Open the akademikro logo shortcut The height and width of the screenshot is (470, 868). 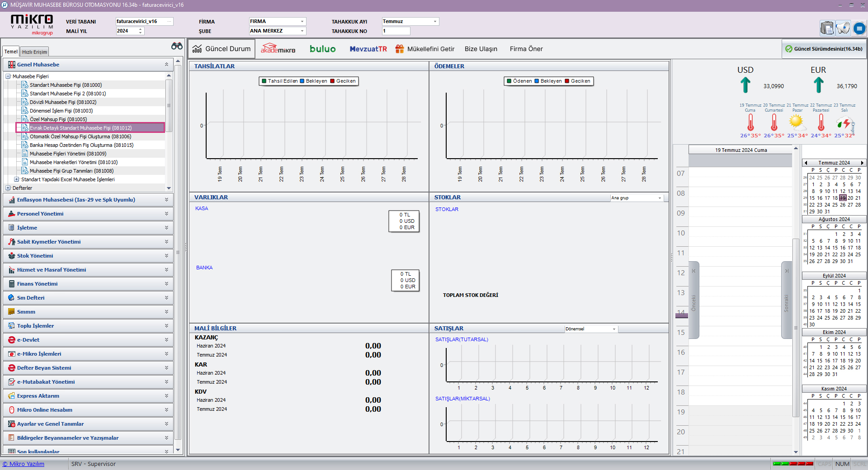(x=278, y=48)
